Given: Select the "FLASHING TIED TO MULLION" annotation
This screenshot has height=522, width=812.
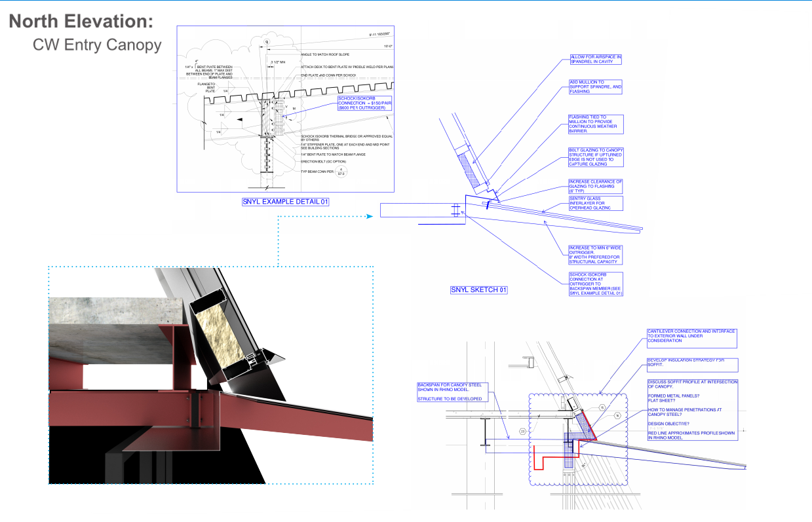Looking at the screenshot, I should (596, 124).
